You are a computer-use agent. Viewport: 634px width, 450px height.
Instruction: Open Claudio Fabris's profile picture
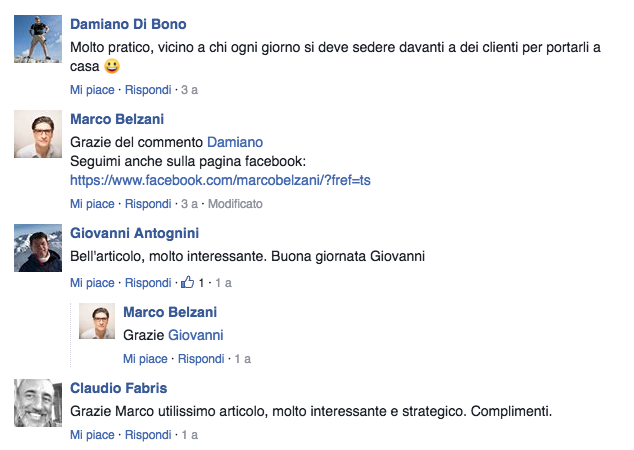point(38,402)
